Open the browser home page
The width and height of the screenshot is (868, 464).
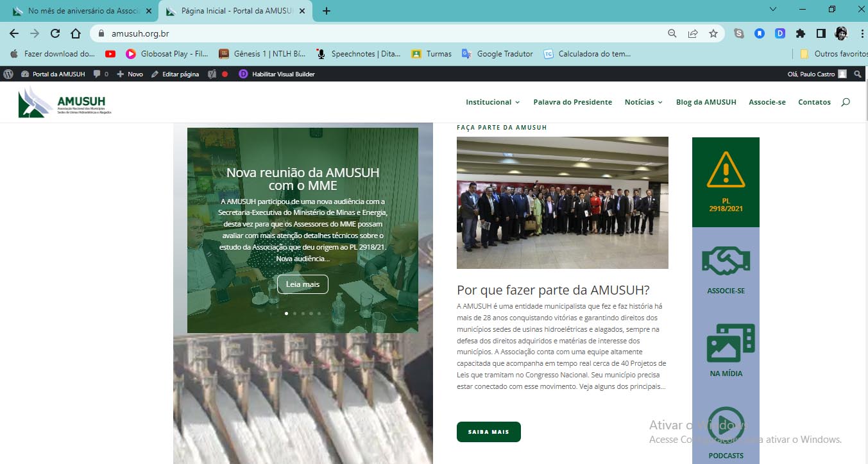[76, 33]
